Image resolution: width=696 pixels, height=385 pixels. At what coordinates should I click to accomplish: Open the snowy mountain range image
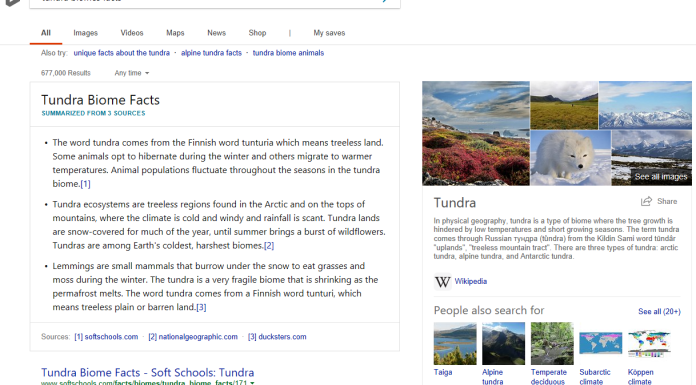(x=645, y=105)
